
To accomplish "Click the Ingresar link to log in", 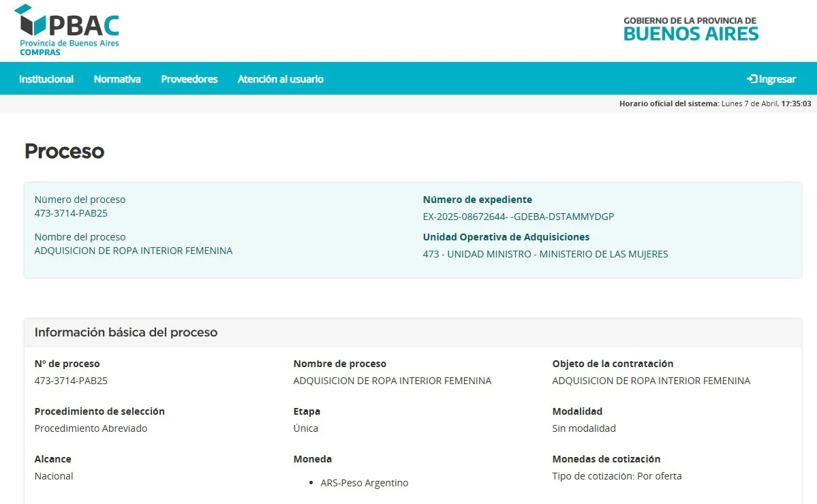I will click(x=775, y=78).
